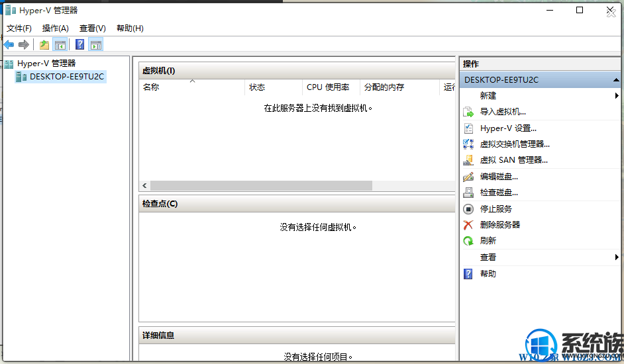Click the Up one level folder icon

(x=44, y=44)
